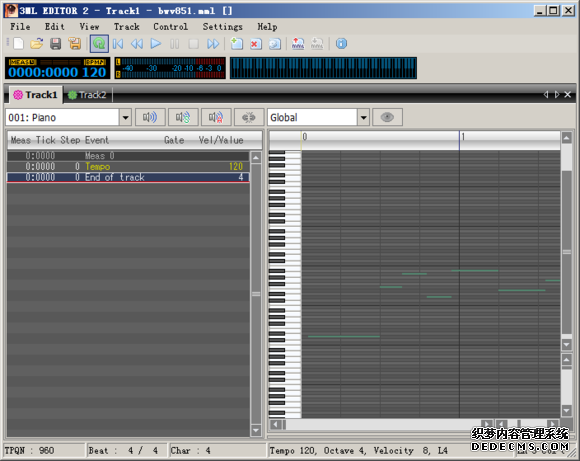Click vertical zoom scroll down arrow at bottom
This screenshot has width=580, height=461.
coord(566,410)
